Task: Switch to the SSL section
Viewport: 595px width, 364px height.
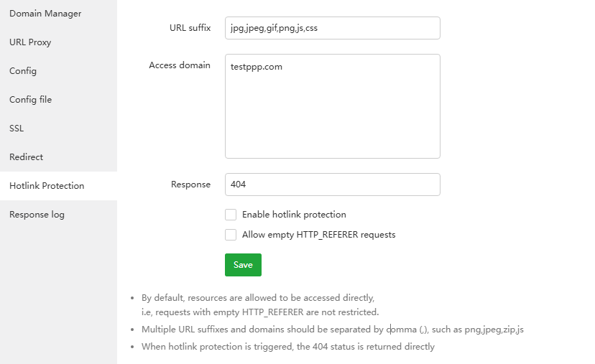Action: point(17,129)
